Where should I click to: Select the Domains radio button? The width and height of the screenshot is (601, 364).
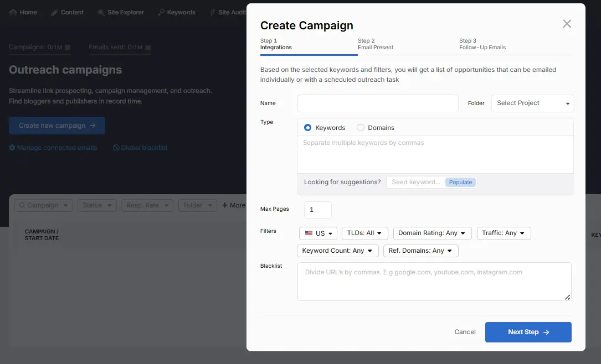(x=361, y=128)
